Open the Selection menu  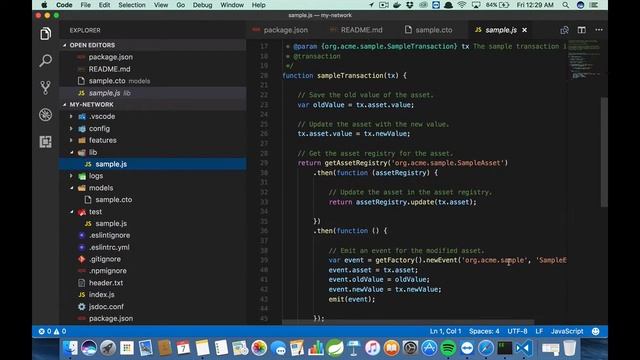(132, 5)
